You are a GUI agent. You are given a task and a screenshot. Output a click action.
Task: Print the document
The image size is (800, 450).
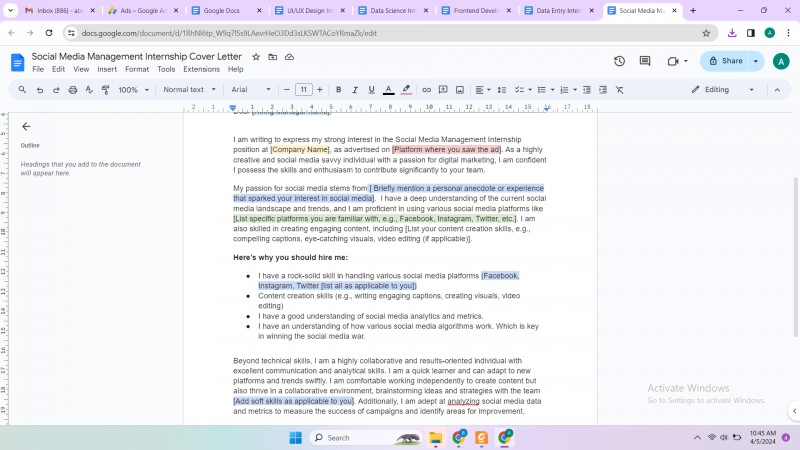click(x=73, y=90)
